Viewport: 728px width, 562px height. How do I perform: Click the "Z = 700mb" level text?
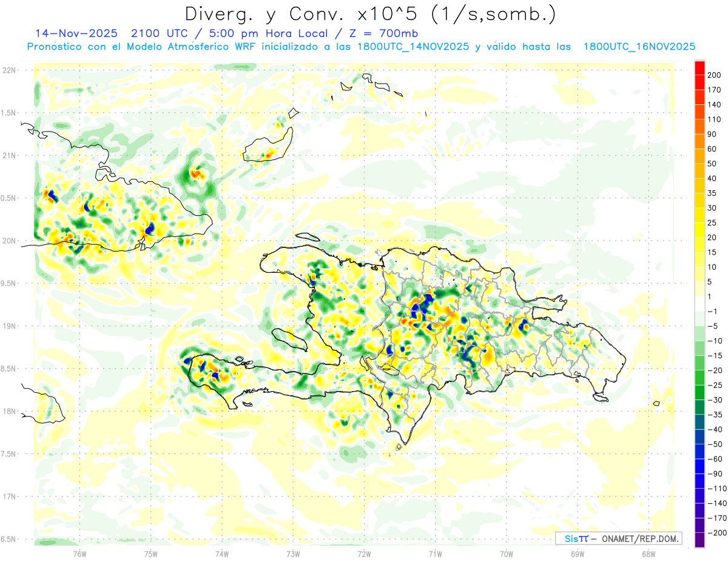384,33
